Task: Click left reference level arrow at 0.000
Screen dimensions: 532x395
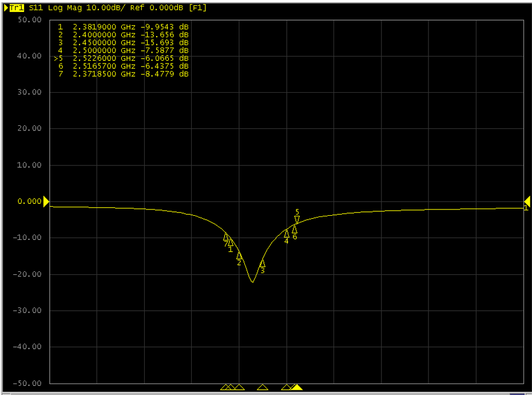Action: (x=46, y=201)
